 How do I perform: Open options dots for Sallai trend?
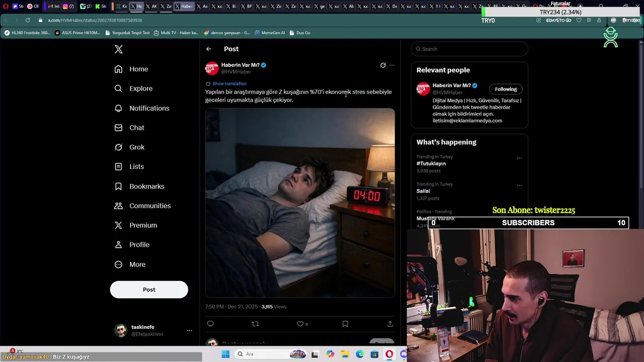click(519, 186)
